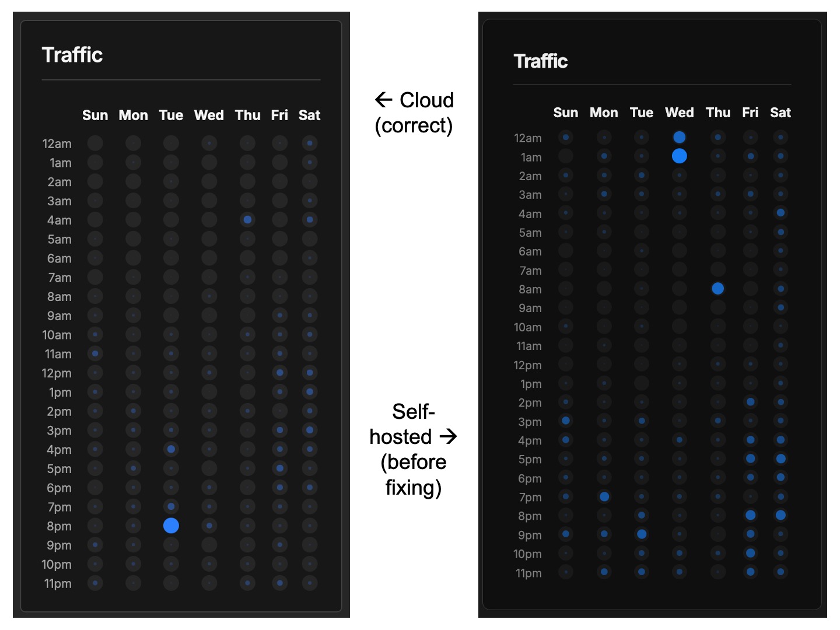
Task: Click the 3pm Sunday dot on Self-hosted chart
Action: [x=565, y=421]
